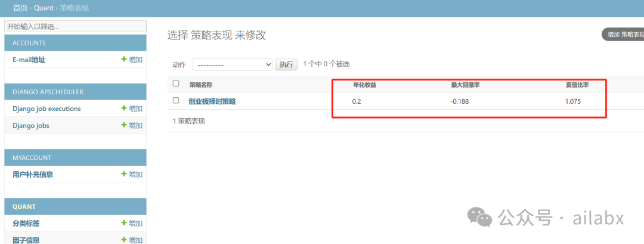Focus the sidebar filter input field
The image size is (644, 244).
click(75, 27)
